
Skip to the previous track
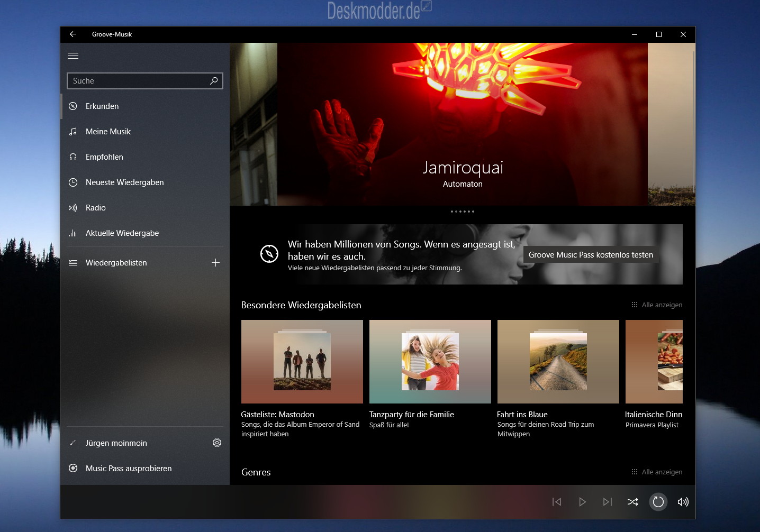coord(557,502)
